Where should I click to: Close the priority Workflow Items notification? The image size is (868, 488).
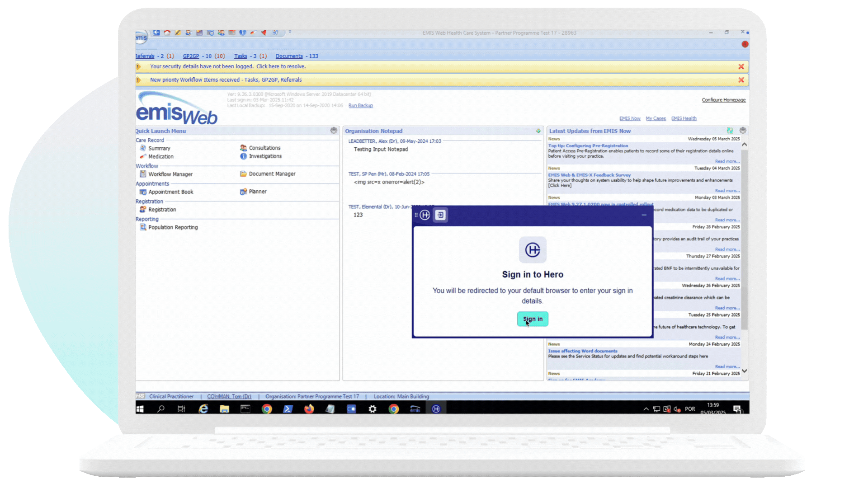[x=741, y=80]
